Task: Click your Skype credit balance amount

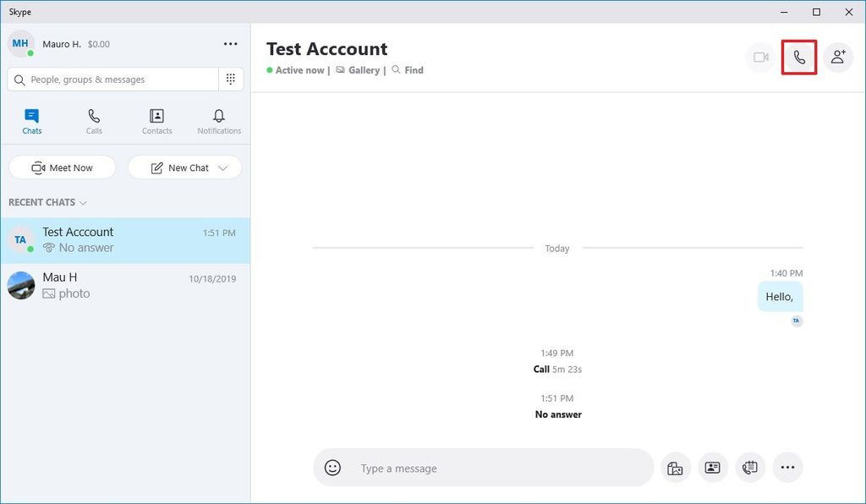Action: coord(98,44)
